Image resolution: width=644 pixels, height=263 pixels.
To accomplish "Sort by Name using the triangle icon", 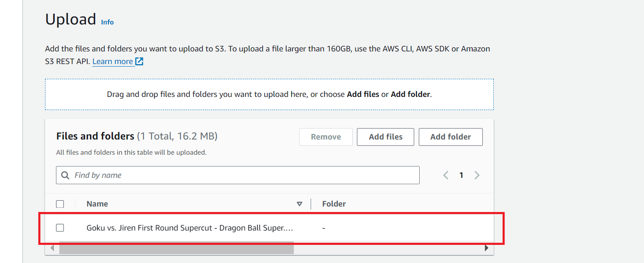I will pos(299,204).
